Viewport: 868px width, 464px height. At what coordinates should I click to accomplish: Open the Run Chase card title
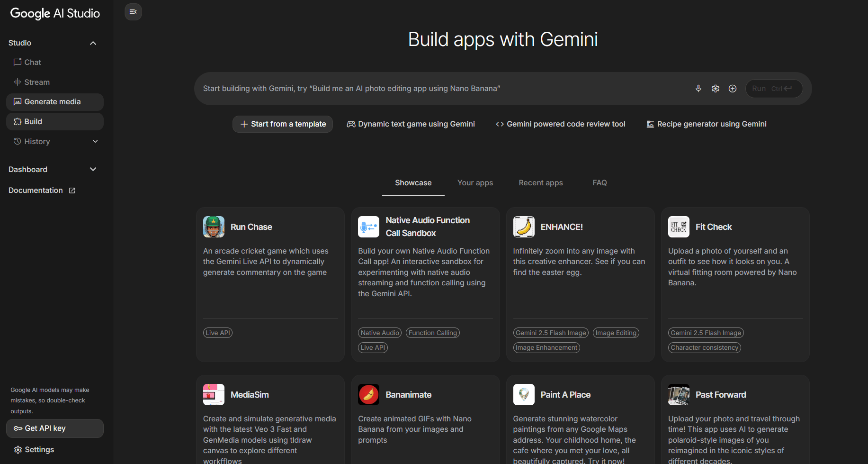point(251,227)
